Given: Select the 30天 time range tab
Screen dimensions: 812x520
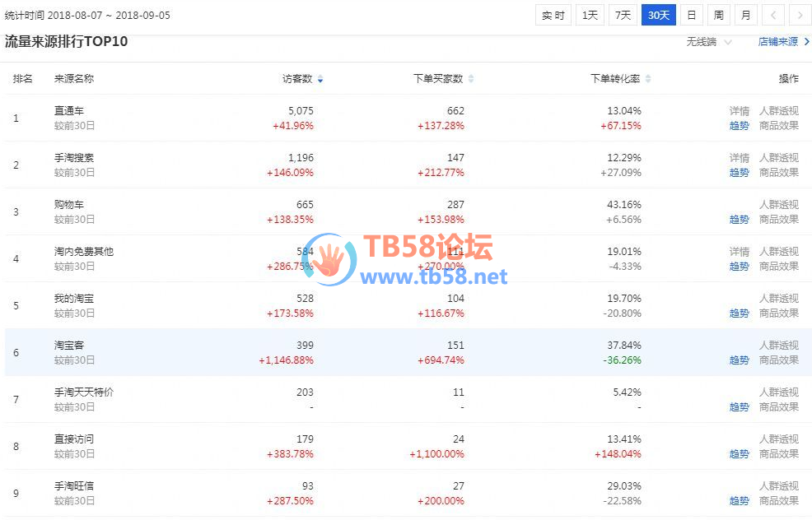Looking at the screenshot, I should 659,15.
